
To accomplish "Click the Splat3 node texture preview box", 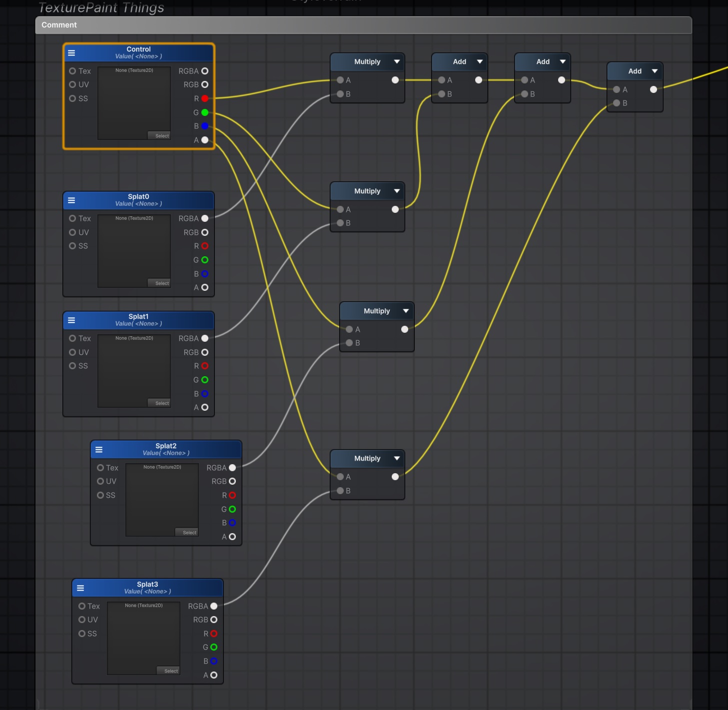I will pos(143,638).
